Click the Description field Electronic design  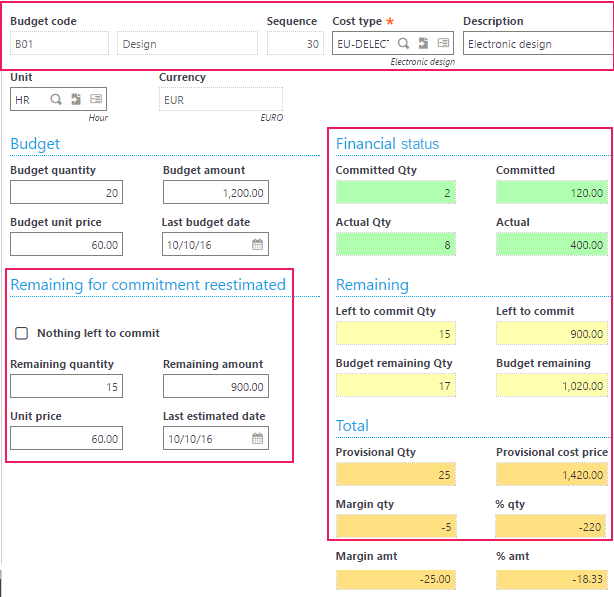[x=538, y=43]
